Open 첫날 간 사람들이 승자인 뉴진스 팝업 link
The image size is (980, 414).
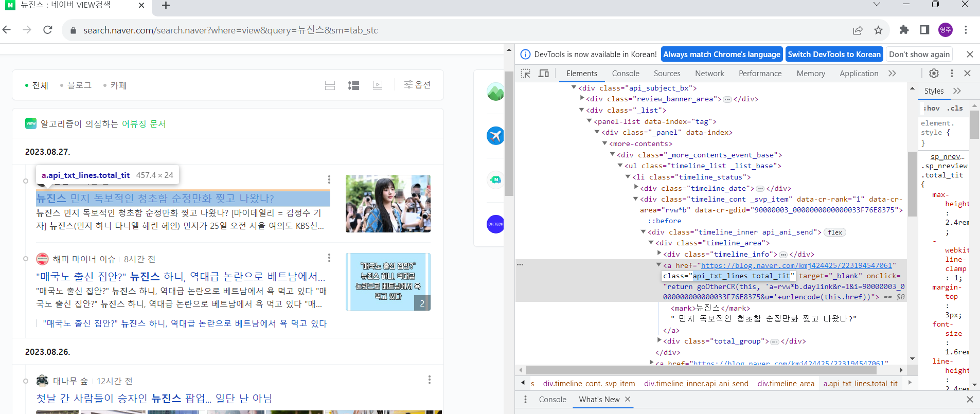(154, 399)
